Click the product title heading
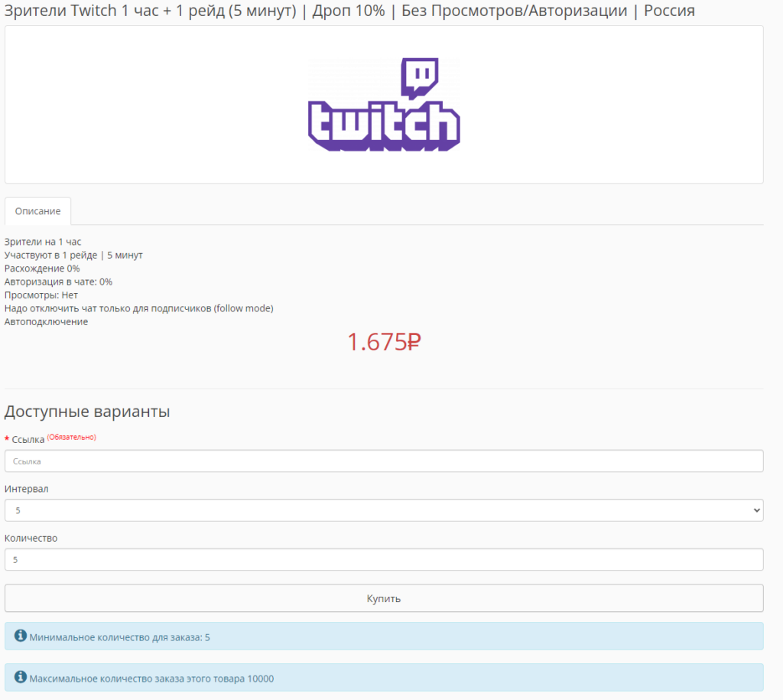This screenshot has width=783, height=700. tap(349, 11)
